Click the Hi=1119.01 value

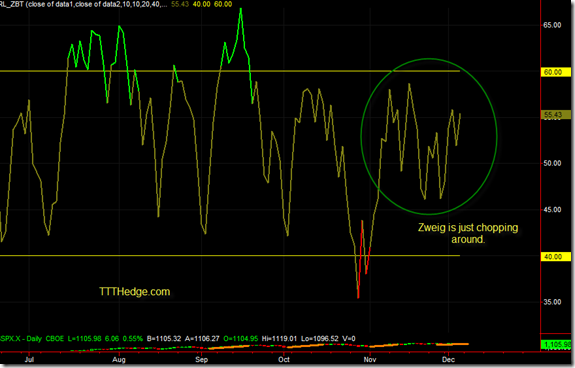(x=279, y=339)
